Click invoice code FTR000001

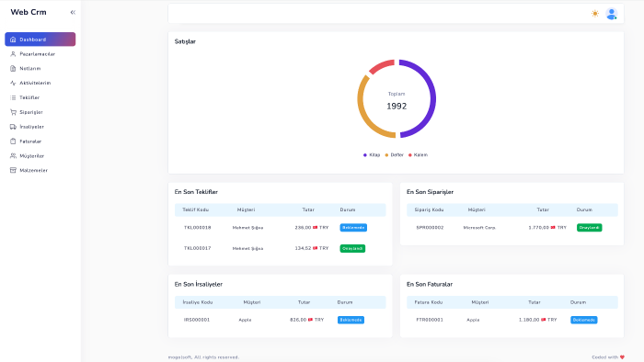point(430,320)
